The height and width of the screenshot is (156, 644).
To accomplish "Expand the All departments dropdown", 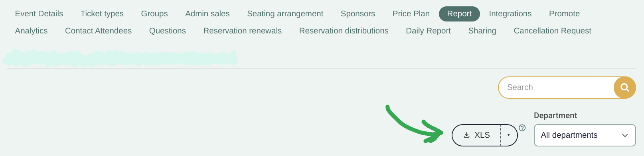I will 585,135.
